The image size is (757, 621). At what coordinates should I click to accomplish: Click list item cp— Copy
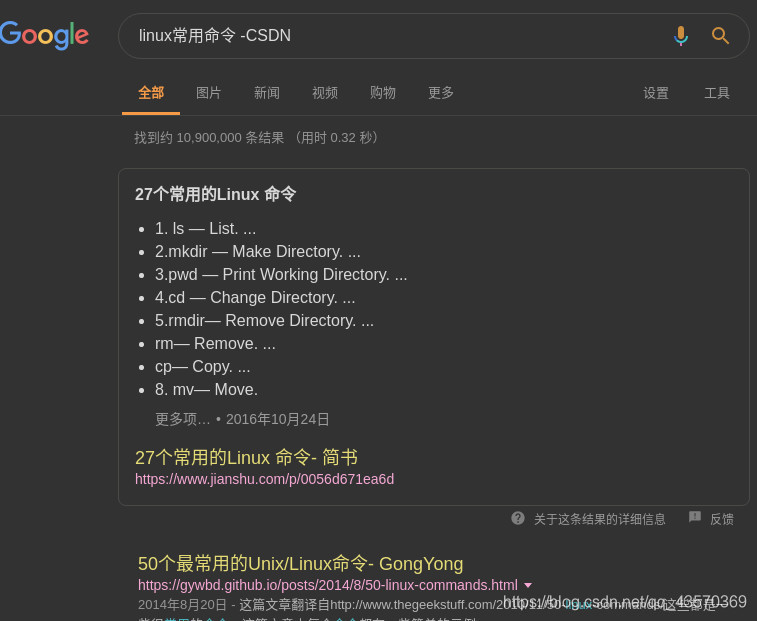(x=202, y=367)
